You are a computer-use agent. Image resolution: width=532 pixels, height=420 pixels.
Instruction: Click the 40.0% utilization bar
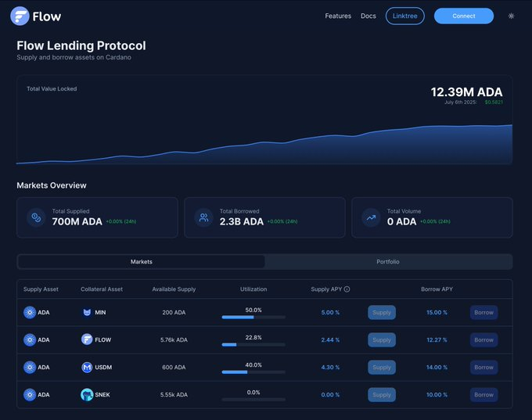click(x=253, y=372)
